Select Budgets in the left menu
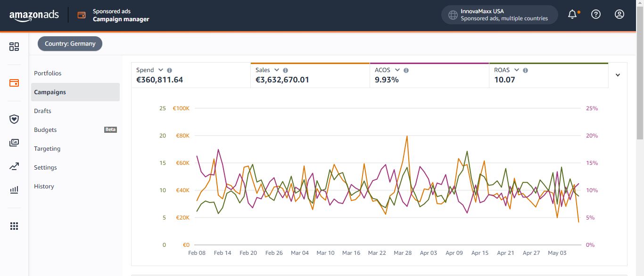Screen dimensions: 644x276 [x=45, y=130]
